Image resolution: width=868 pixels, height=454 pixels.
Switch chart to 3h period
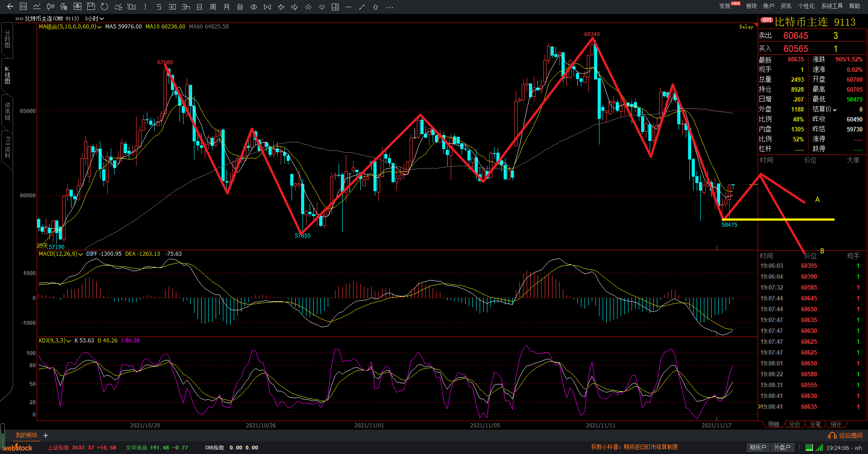186,7
